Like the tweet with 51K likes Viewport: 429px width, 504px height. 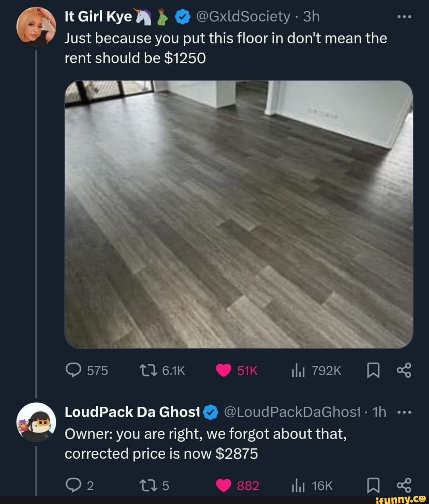pos(224,371)
